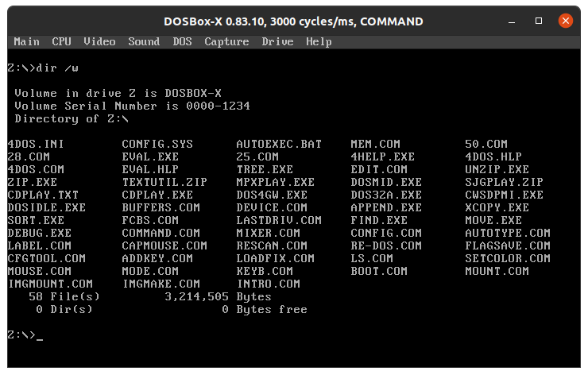This screenshot has height=375, width=588.
Task: Open the Help menu
Action: (x=319, y=41)
